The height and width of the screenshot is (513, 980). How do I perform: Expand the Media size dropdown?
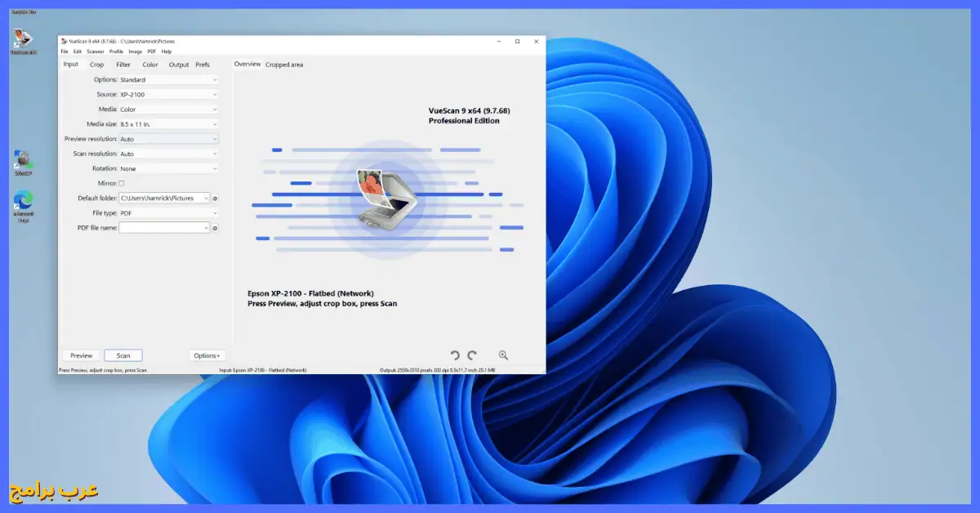[169, 124]
